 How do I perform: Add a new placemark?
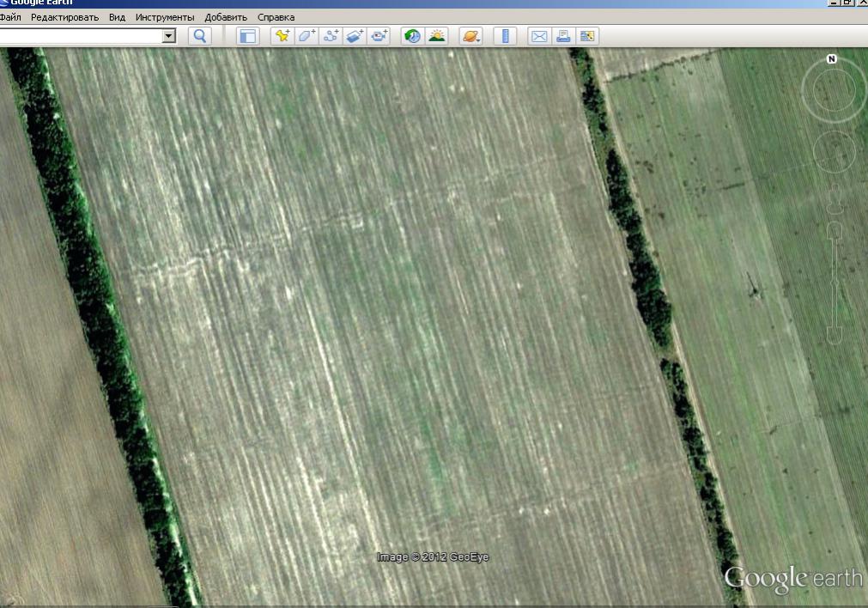point(282,36)
